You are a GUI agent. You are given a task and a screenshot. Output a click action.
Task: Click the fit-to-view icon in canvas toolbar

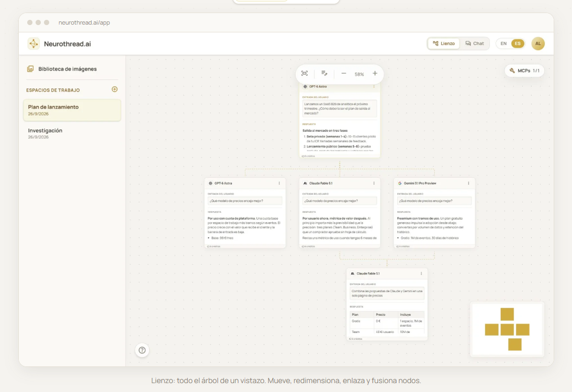coord(305,74)
